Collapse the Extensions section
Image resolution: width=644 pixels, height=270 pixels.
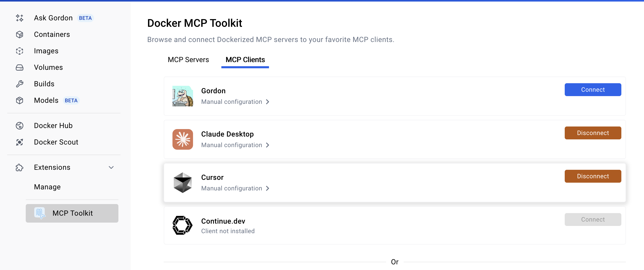[111, 167]
